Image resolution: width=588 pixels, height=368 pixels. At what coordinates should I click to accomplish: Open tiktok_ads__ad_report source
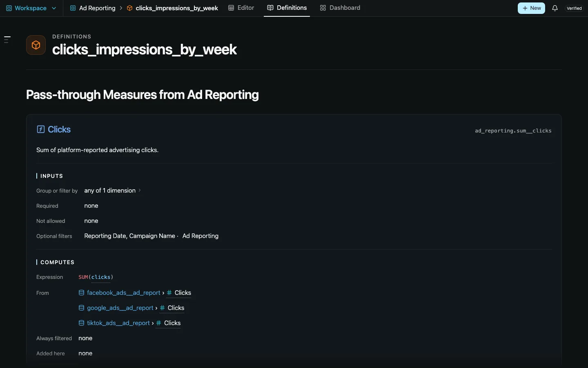point(118,323)
